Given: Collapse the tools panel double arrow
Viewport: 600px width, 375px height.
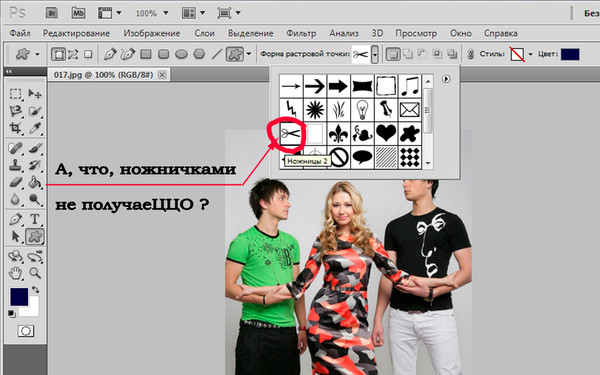Looking at the screenshot, I should coord(8,71).
